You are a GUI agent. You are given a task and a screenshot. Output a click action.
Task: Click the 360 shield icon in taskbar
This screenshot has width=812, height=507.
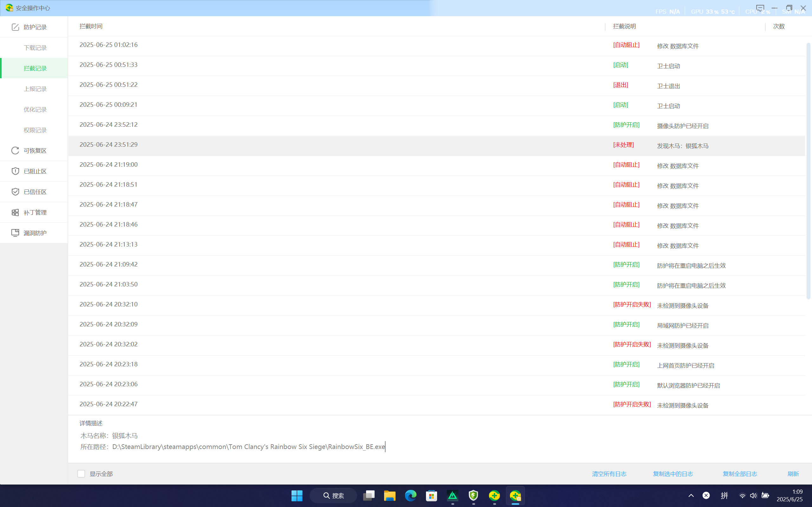(473, 495)
